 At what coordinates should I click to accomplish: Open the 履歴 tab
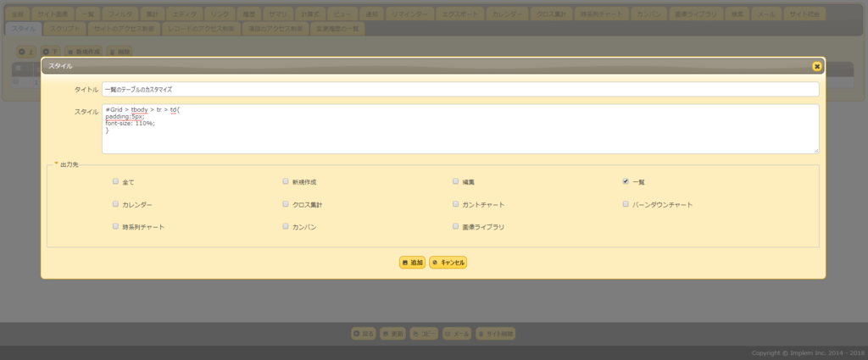(x=248, y=14)
